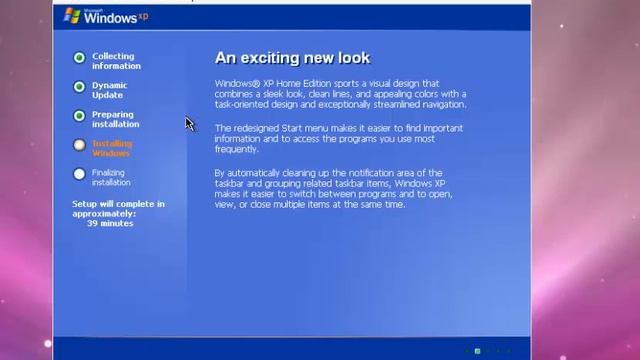Click the active bullet beside Installing Windows
The height and width of the screenshot is (360, 640).
tap(79, 145)
